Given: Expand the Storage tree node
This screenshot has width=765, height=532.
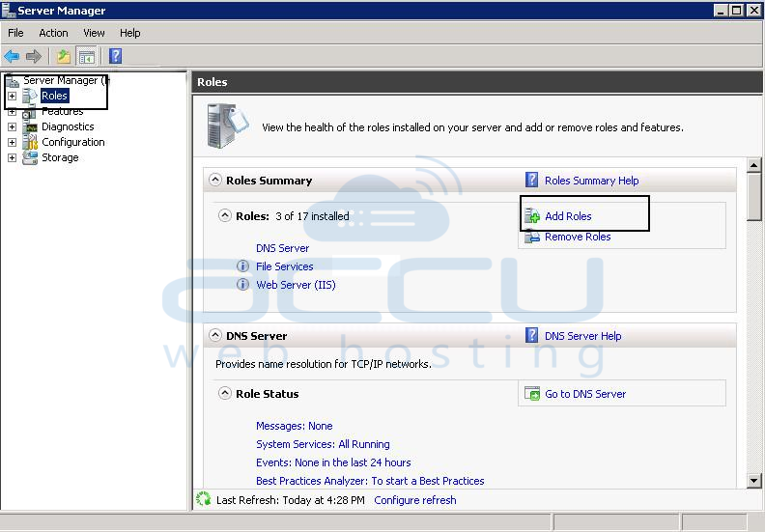Looking at the screenshot, I should tap(13, 158).
